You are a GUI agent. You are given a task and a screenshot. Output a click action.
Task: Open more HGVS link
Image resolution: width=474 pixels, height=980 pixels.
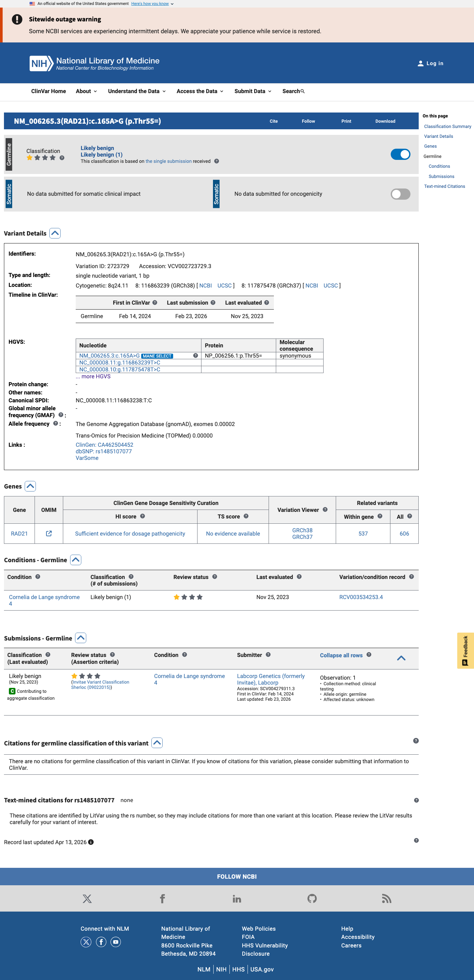tap(93, 376)
